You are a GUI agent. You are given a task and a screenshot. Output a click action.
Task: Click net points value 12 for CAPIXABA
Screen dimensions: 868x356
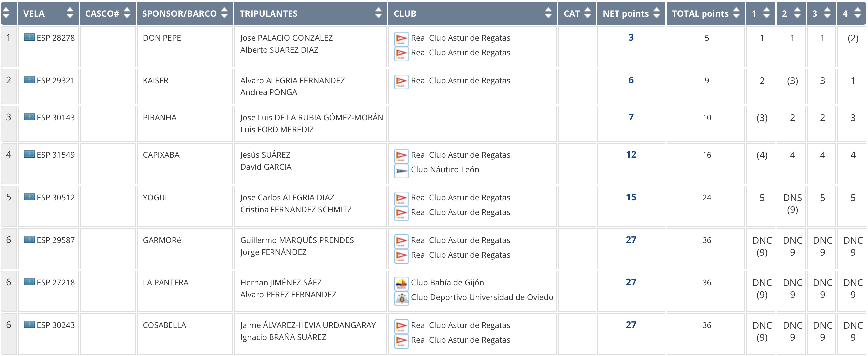tap(631, 154)
